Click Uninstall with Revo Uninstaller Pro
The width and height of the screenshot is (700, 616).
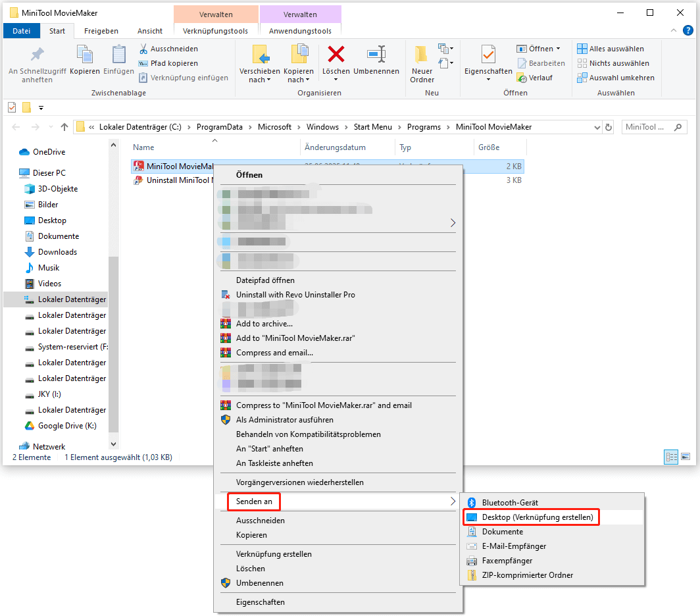[338, 294]
